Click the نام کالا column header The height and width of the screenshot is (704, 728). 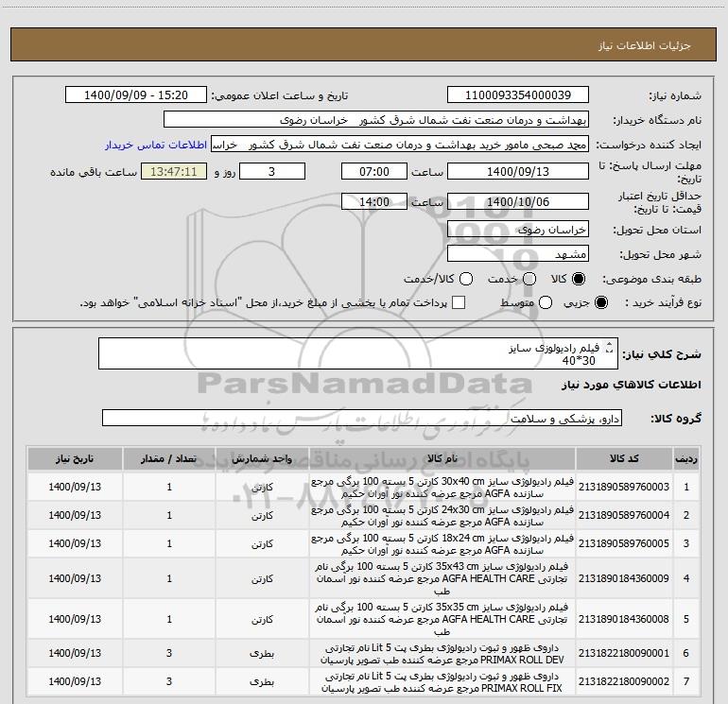click(442, 459)
